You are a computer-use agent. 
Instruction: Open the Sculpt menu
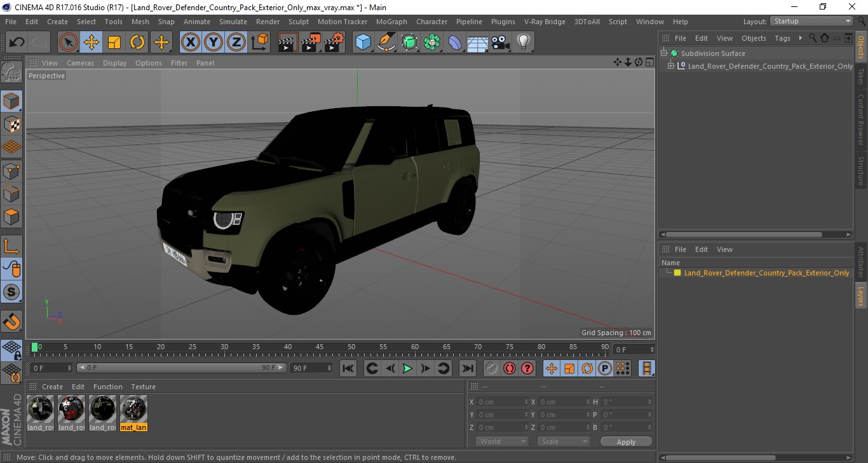point(299,22)
